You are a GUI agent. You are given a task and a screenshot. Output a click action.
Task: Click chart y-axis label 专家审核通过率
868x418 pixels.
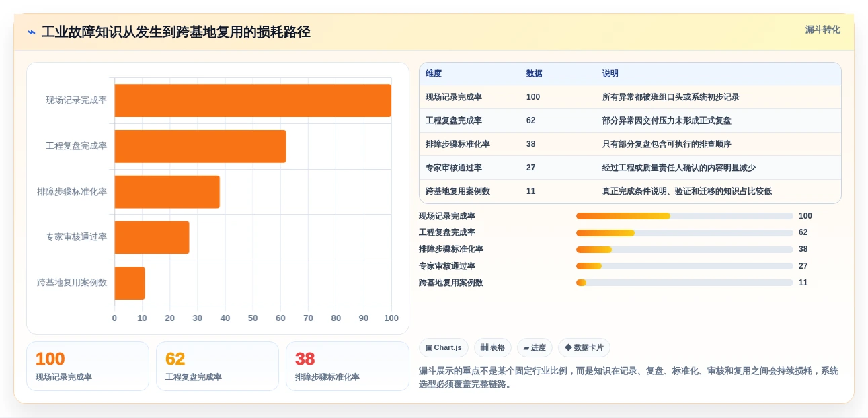[x=76, y=237]
